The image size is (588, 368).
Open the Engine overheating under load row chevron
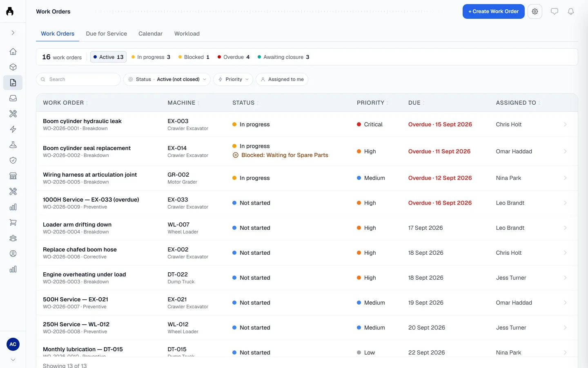pos(565,278)
